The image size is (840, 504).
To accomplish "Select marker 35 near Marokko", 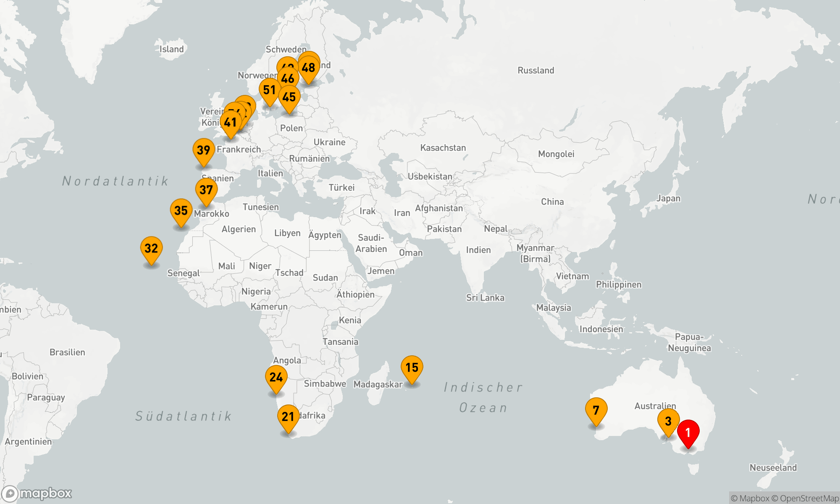I will pyautogui.click(x=181, y=210).
